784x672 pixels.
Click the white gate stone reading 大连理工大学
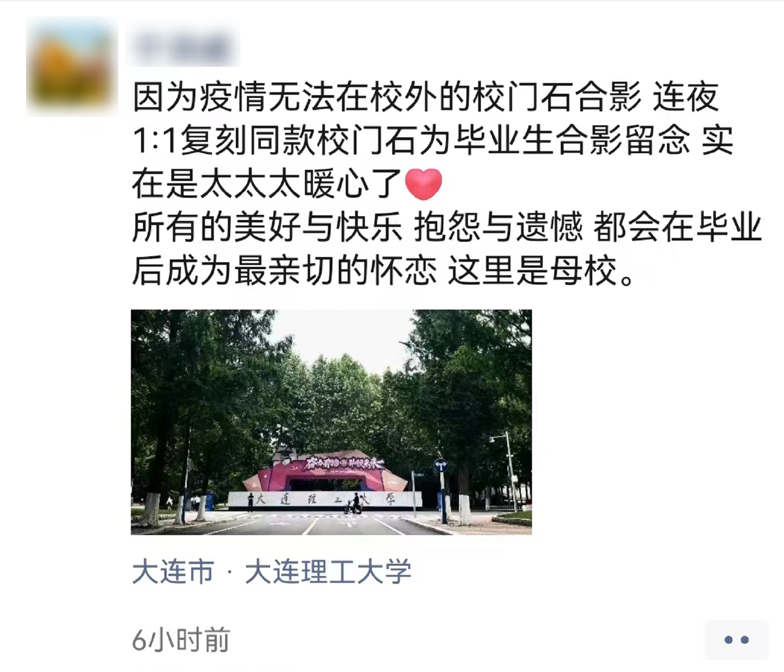pyautogui.click(x=325, y=500)
